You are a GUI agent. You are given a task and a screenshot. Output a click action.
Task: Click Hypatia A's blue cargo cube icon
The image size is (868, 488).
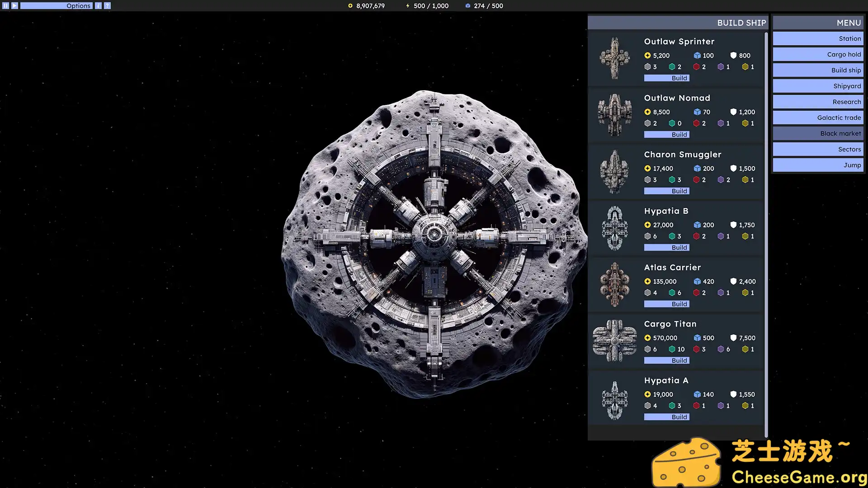(x=697, y=394)
